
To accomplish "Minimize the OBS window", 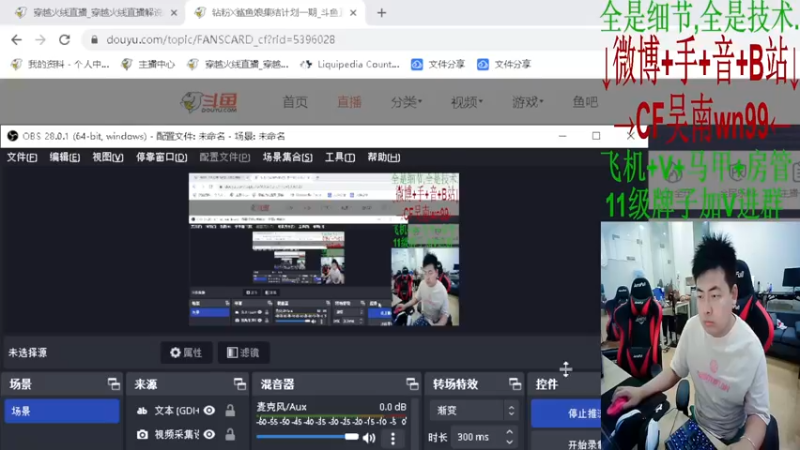I will (562, 136).
